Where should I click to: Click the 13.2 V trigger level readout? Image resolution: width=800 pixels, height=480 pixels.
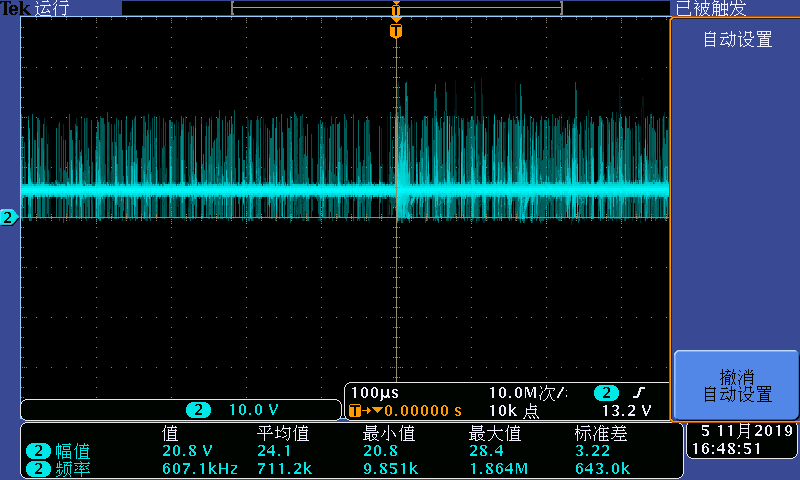pos(627,411)
